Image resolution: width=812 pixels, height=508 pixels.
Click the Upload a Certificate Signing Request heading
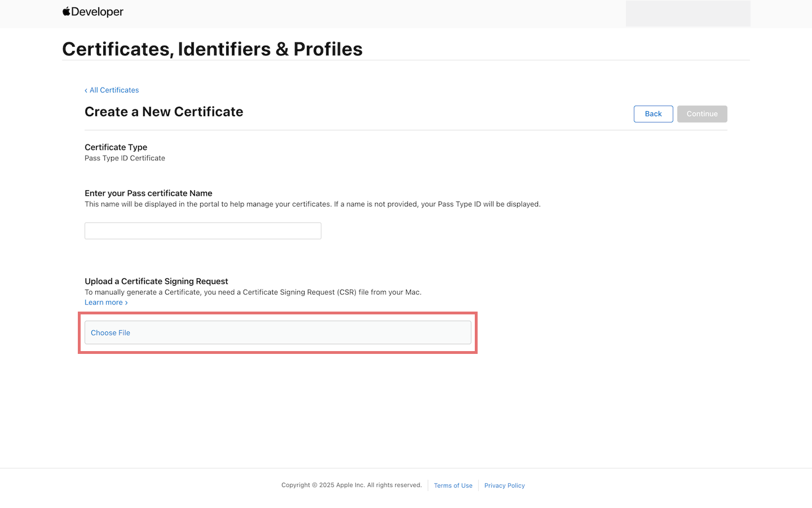click(156, 281)
